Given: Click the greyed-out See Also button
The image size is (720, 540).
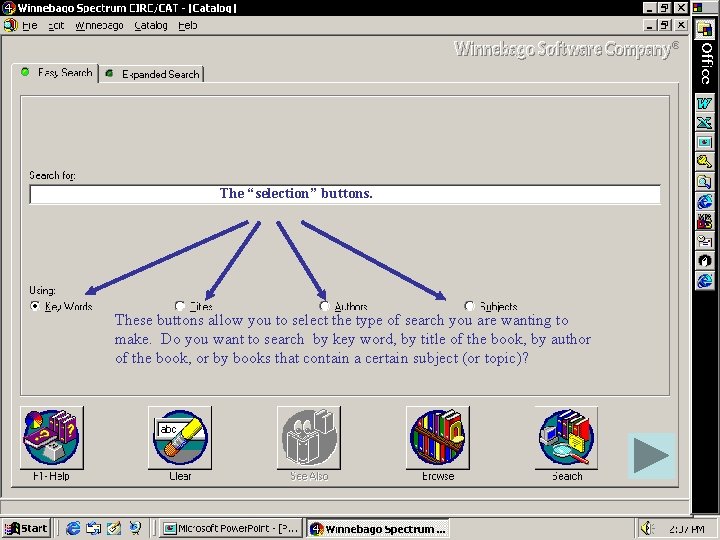Looking at the screenshot, I should (309, 438).
